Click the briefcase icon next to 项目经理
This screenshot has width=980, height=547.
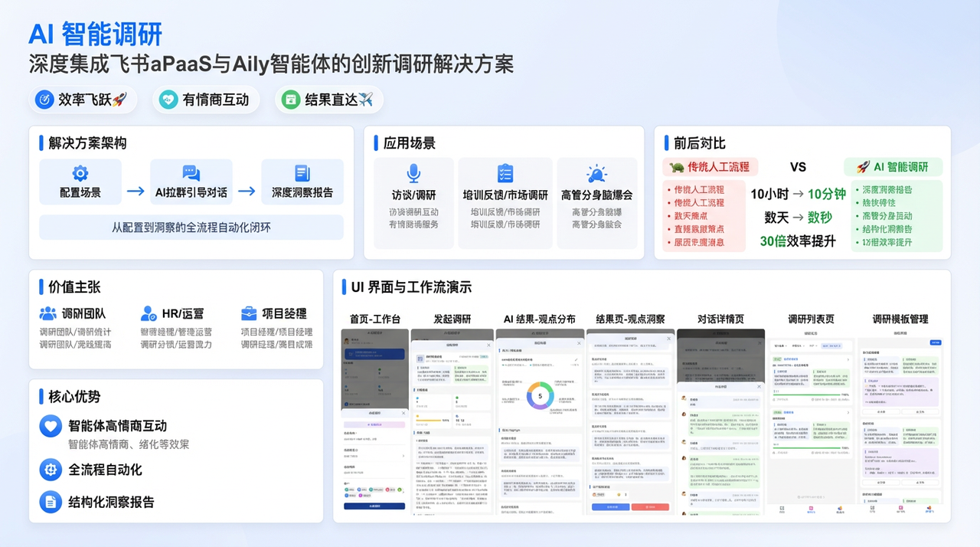(249, 313)
